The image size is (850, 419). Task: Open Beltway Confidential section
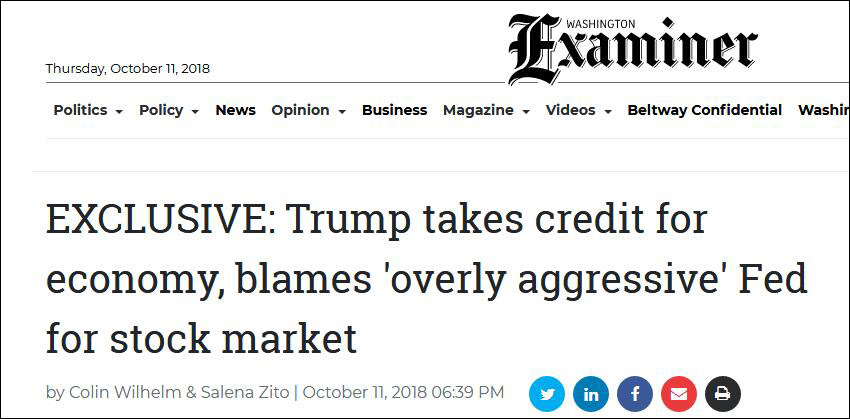click(704, 110)
